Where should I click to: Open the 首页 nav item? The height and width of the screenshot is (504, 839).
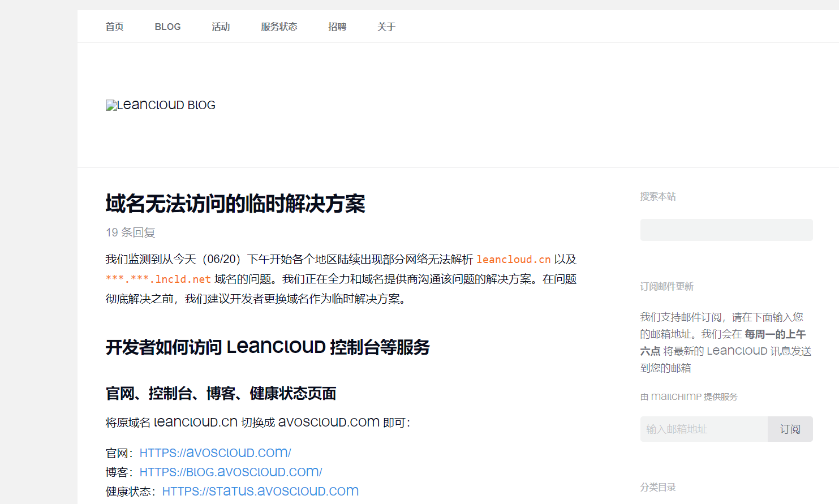pyautogui.click(x=114, y=27)
